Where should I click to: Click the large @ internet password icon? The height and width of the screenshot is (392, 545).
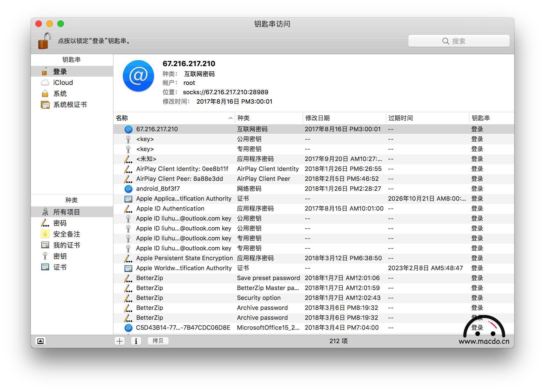coord(138,76)
